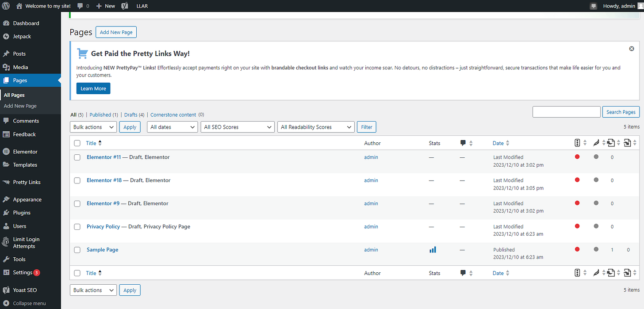
Task: Sort by Title in table footer
Action: [91, 273]
